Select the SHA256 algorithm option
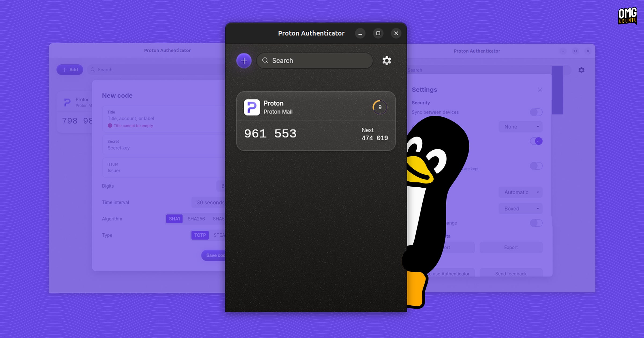The image size is (644, 338). [x=196, y=219]
